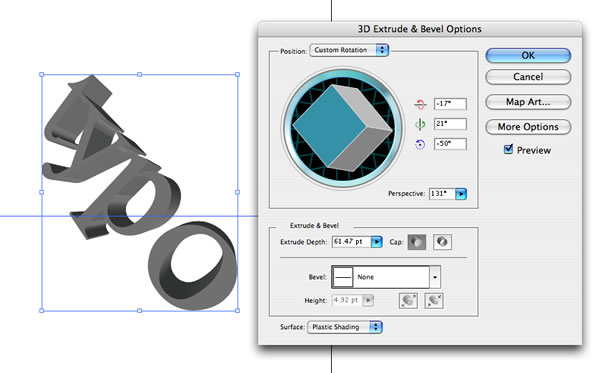Click the X rotation angle field showing -17°
Image resolution: width=600 pixels, height=373 pixels.
tap(450, 104)
